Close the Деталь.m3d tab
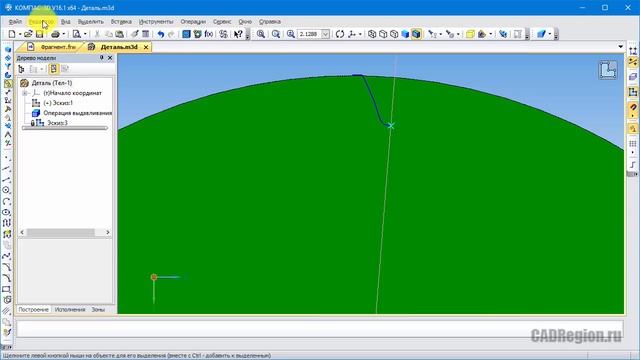Image resolution: width=640 pixels, height=360 pixels. point(146,47)
